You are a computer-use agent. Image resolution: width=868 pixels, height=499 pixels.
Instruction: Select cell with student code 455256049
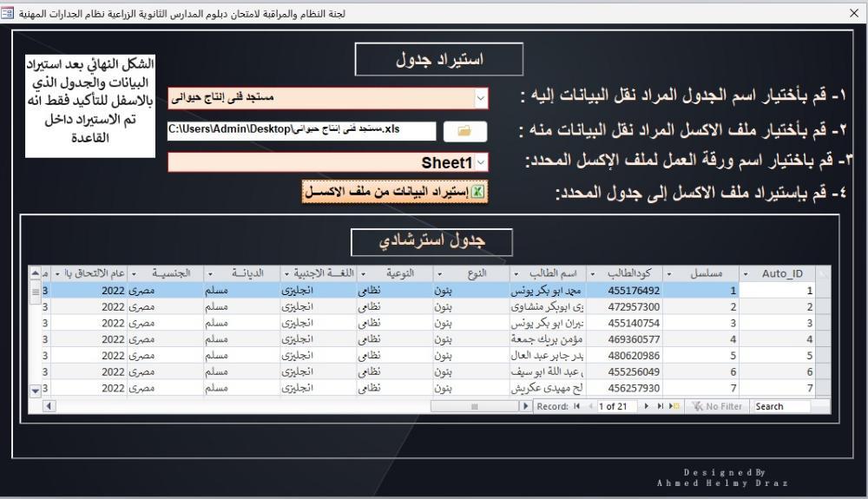click(624, 371)
